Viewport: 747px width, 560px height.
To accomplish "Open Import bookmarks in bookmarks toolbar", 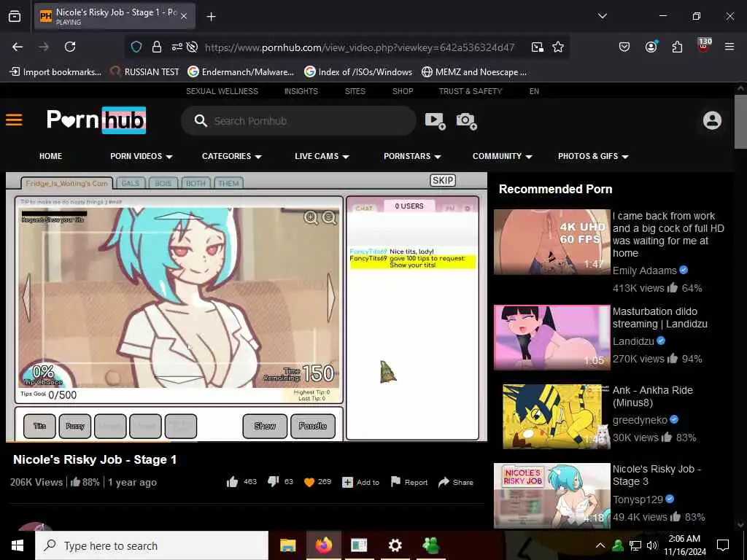I will click(55, 72).
